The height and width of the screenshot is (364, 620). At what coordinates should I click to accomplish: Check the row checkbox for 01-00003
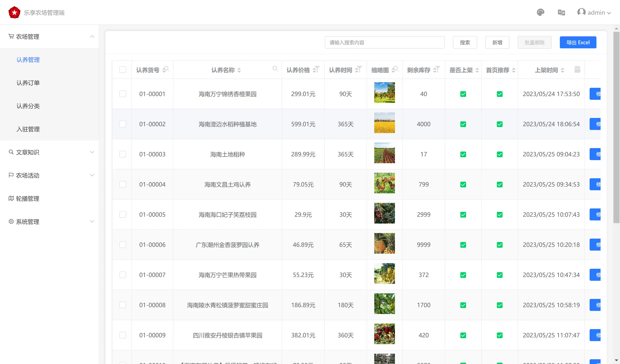click(123, 154)
